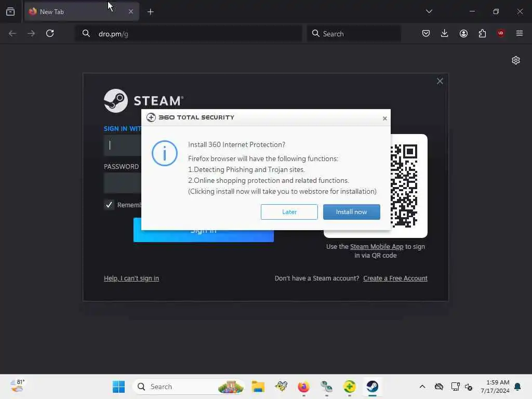Open the Extensions puzzle icon
The width and height of the screenshot is (532, 399).
tap(482, 33)
